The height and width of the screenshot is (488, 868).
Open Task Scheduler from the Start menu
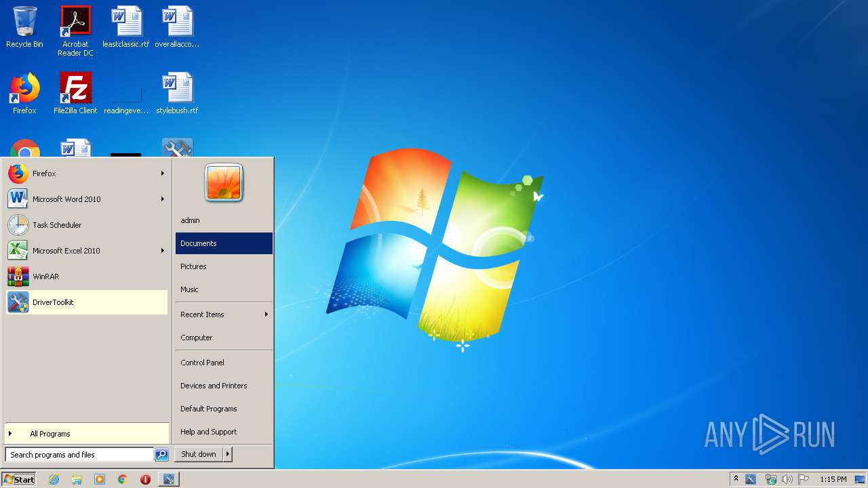[87, 225]
